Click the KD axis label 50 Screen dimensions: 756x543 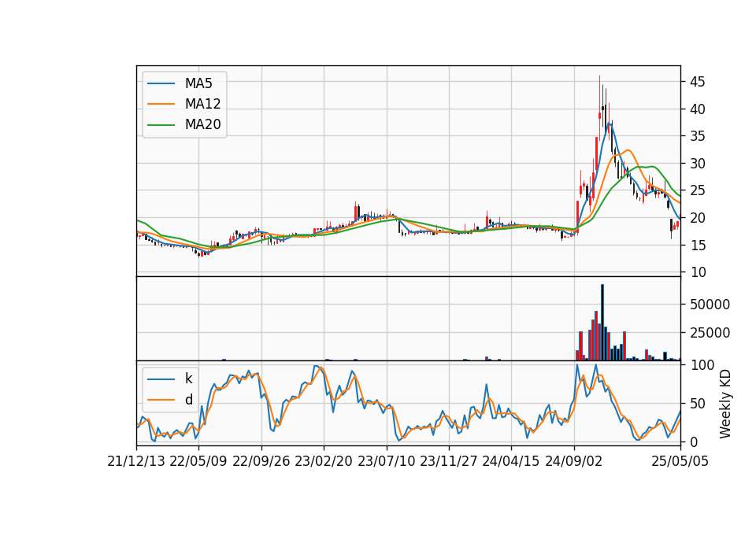pyautogui.click(x=697, y=404)
